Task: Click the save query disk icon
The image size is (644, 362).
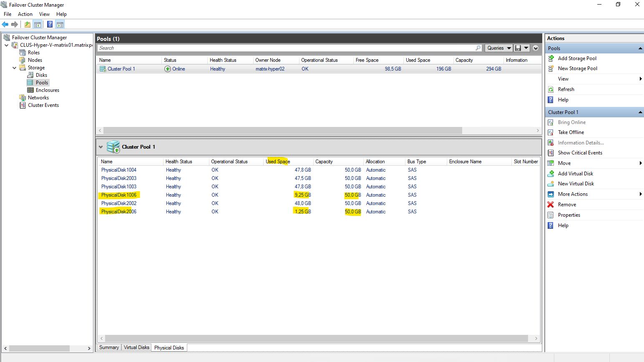Action: [518, 48]
